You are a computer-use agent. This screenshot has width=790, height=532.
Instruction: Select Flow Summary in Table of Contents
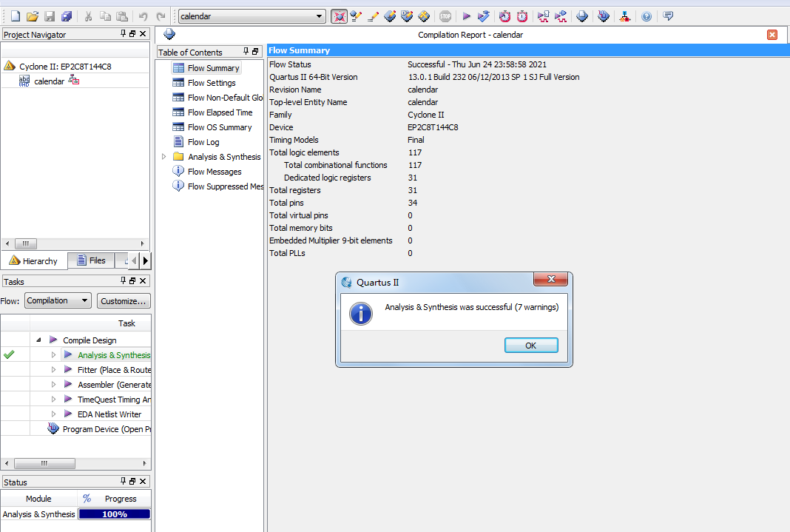point(213,68)
